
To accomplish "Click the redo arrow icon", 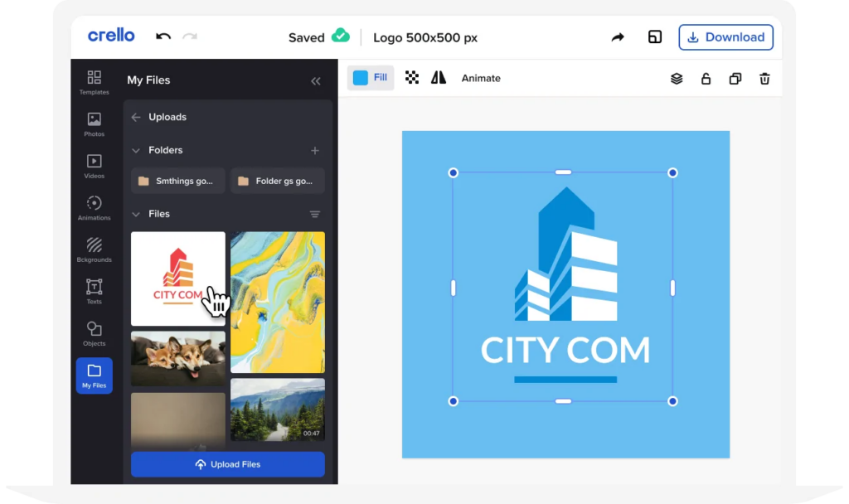I will [190, 36].
